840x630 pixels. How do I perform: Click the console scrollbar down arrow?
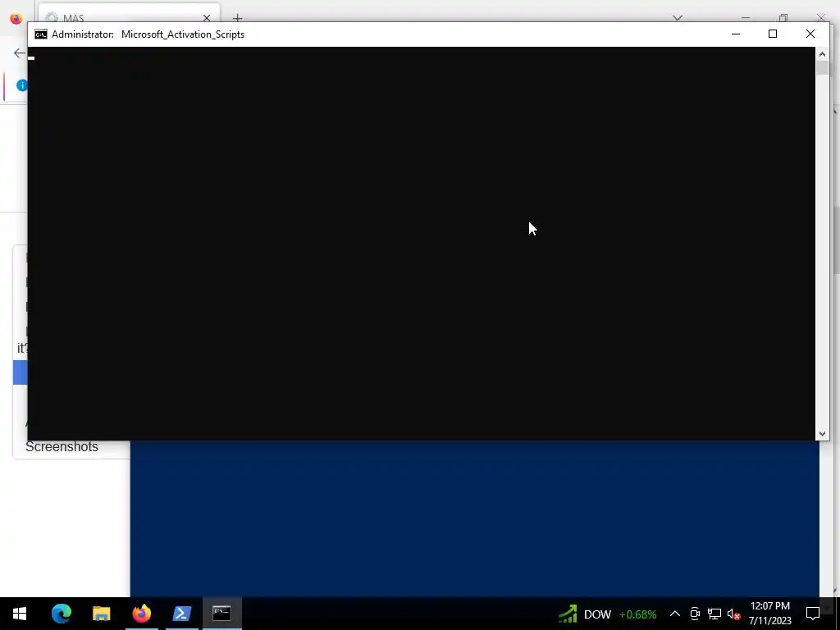[822, 434]
